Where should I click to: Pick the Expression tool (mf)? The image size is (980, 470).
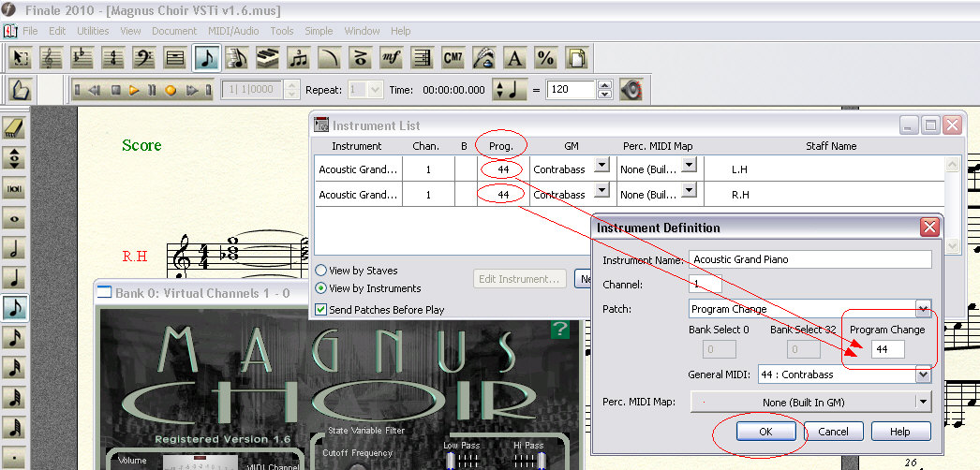(391, 58)
